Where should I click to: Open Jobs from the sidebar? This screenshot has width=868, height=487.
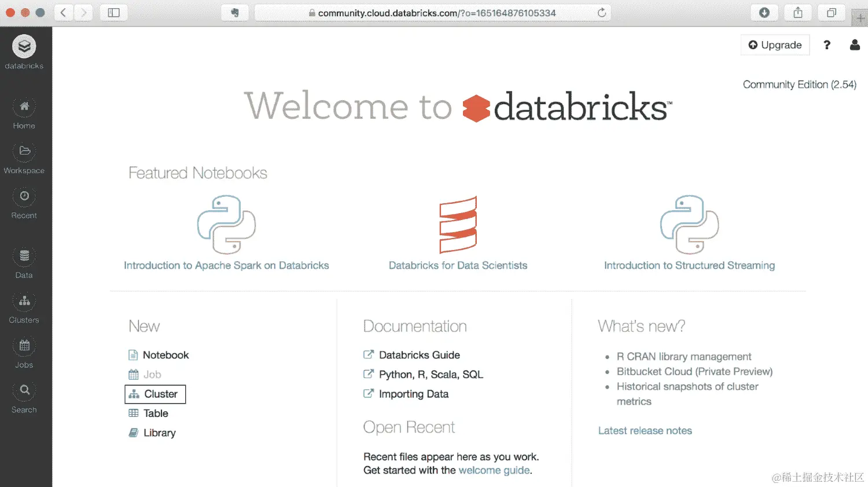tap(24, 352)
